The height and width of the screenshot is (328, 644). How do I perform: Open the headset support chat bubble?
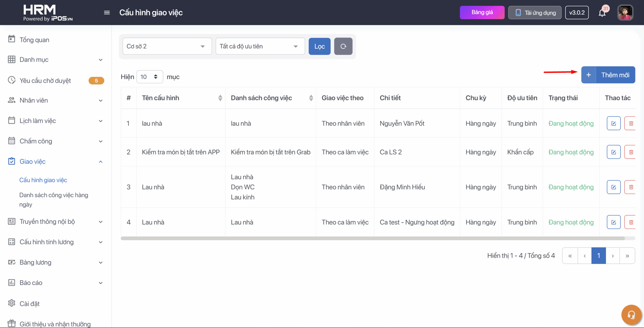tap(631, 315)
